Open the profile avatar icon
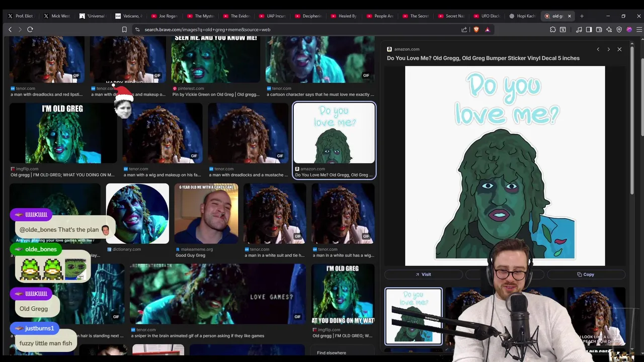The width and height of the screenshot is (644, 362). (x=629, y=30)
